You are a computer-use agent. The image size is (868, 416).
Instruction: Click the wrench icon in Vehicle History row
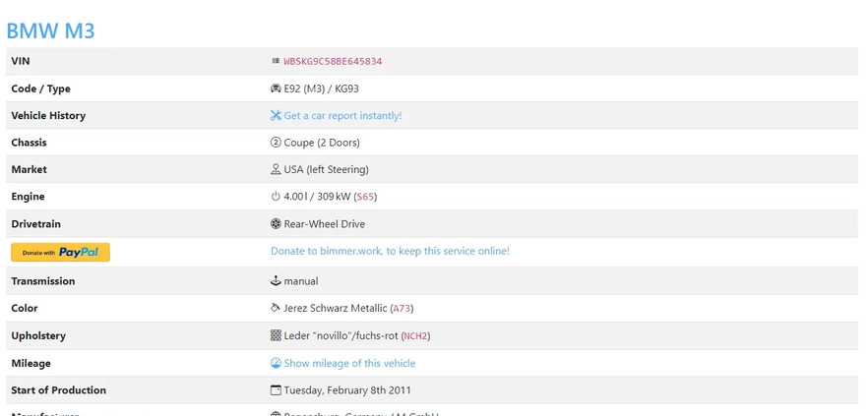[x=276, y=115]
